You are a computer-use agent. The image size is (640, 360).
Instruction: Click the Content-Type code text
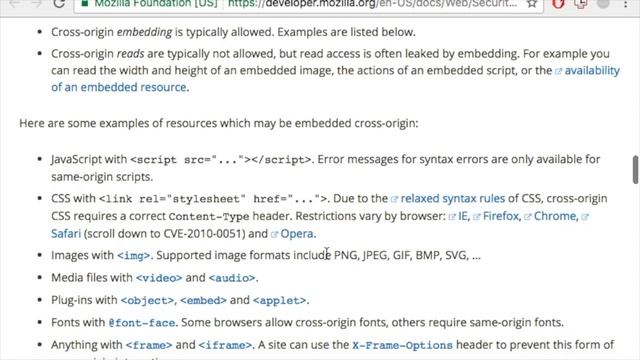click(x=209, y=216)
